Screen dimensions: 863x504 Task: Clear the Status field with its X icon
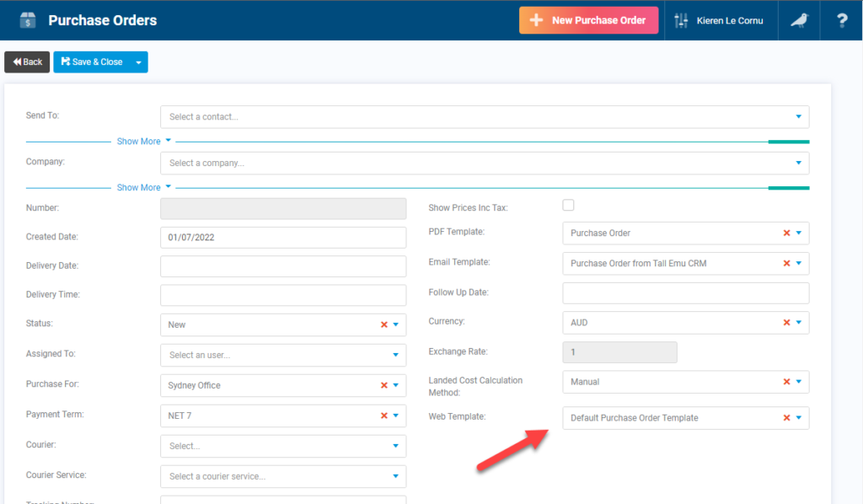[383, 324]
